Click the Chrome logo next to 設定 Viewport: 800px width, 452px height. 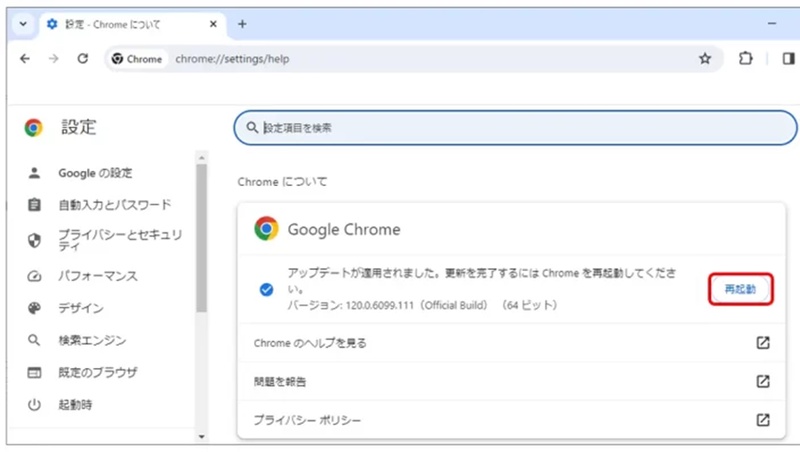click(x=34, y=128)
